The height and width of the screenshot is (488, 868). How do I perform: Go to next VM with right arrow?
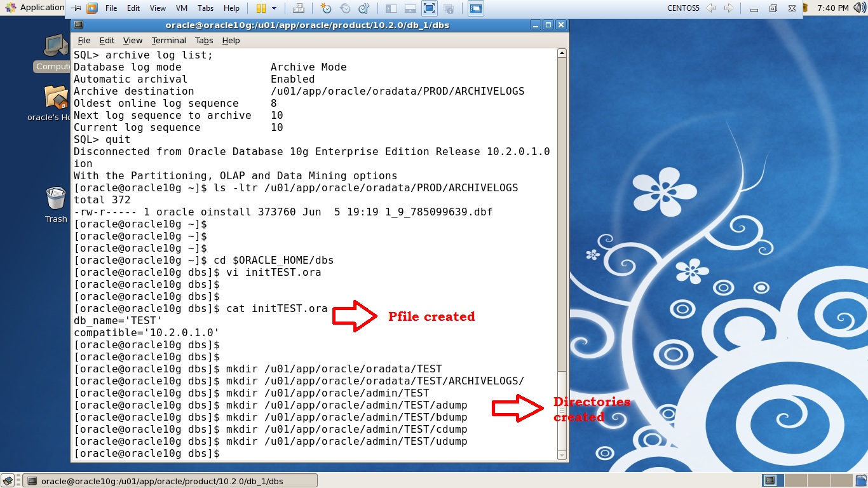(x=729, y=8)
